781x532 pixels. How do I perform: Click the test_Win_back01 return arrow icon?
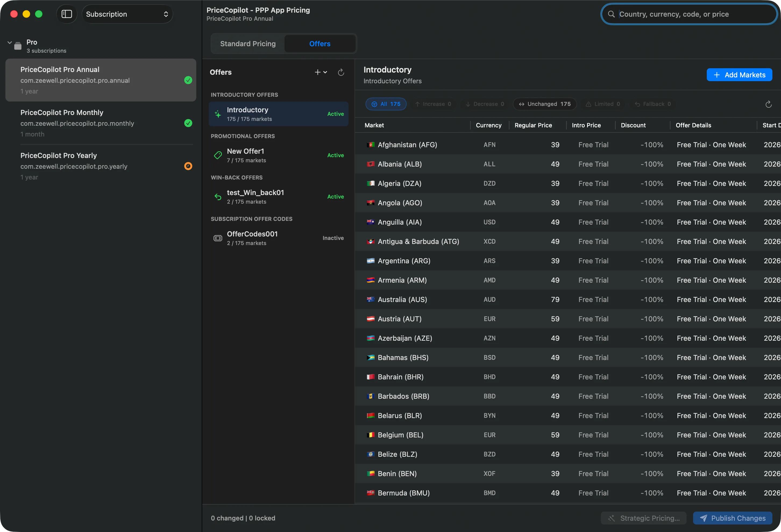click(x=218, y=197)
